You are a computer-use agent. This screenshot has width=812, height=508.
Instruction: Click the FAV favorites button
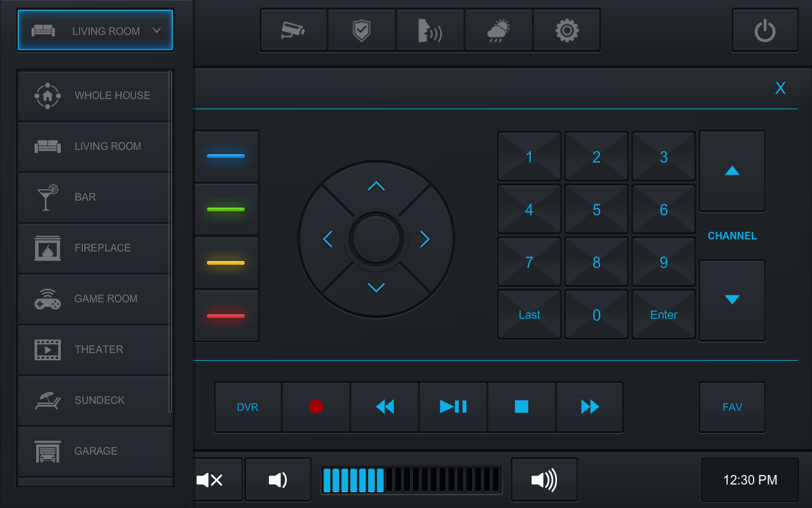point(732,407)
